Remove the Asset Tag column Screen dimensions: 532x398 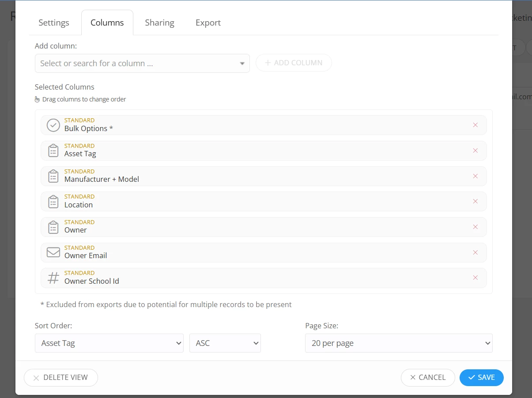pos(475,150)
